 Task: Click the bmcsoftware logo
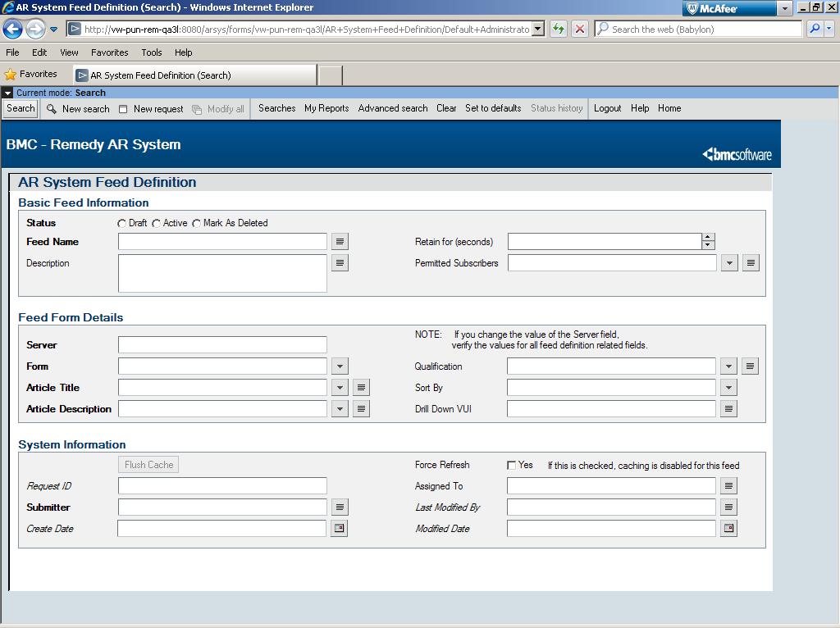pos(737,154)
